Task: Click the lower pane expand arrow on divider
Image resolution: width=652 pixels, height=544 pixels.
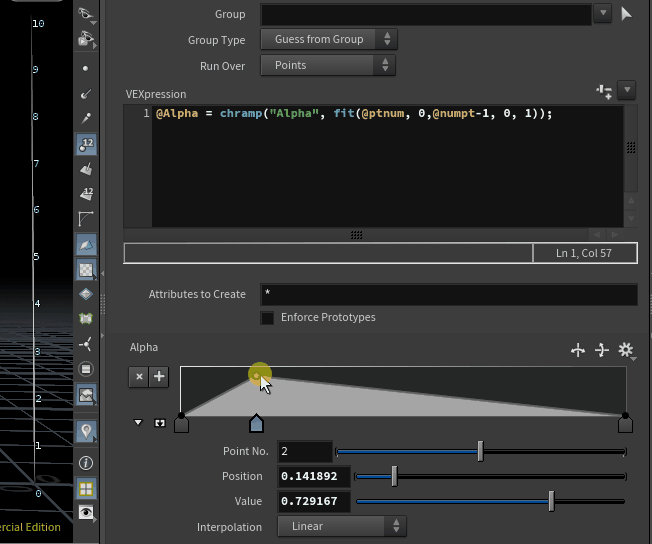Action: click(102, 335)
